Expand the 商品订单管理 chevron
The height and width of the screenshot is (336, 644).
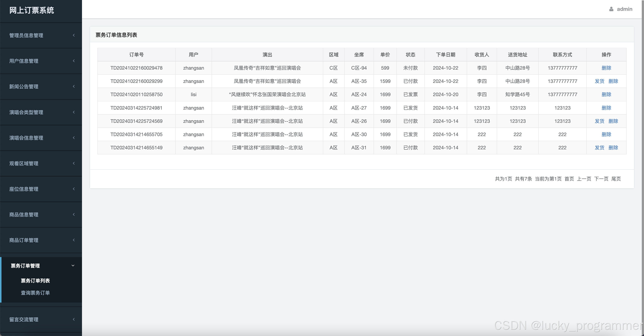click(74, 240)
